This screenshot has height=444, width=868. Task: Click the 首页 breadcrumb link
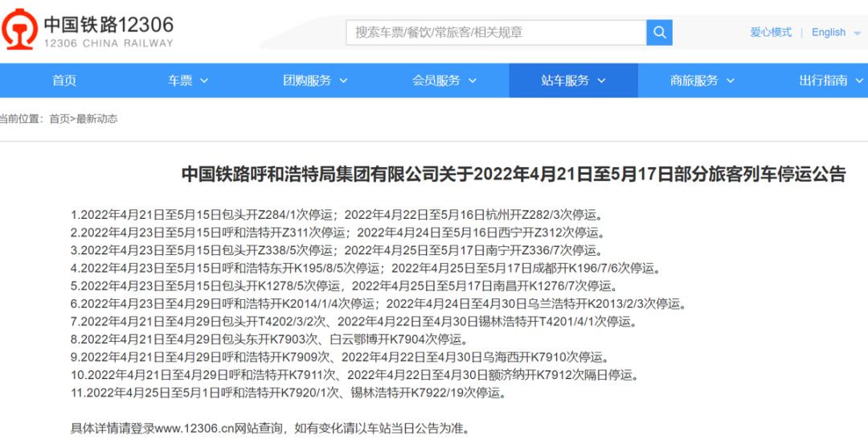(59, 118)
